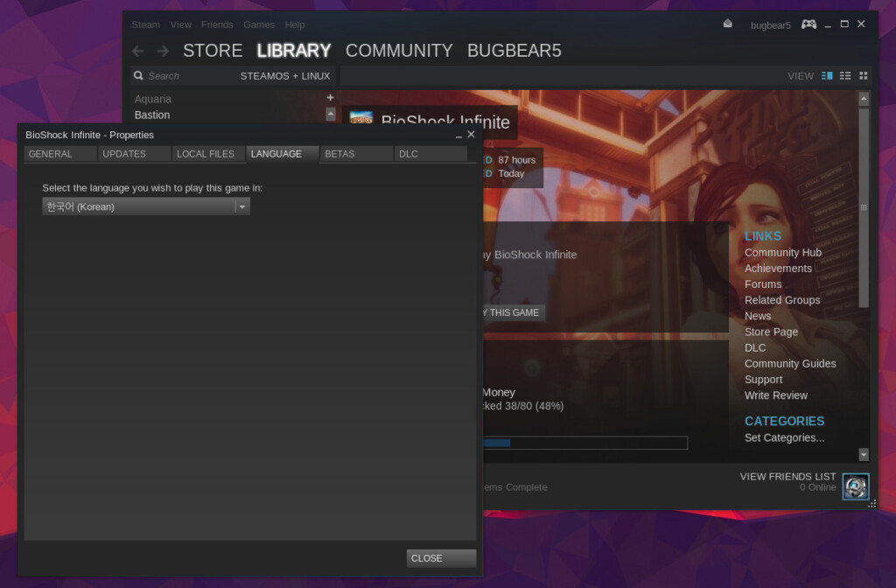The height and width of the screenshot is (588, 896).
Task: Click the search magnifier icon
Action: (138, 75)
